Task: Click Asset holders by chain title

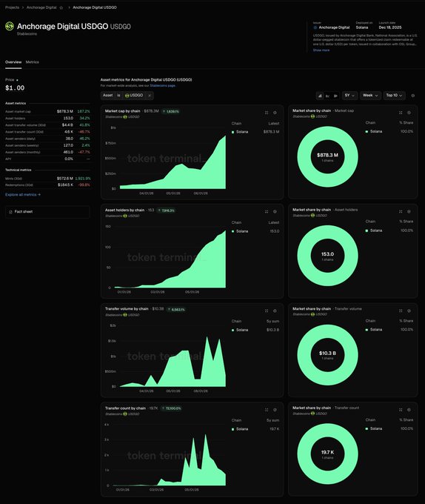Action: tap(124, 210)
